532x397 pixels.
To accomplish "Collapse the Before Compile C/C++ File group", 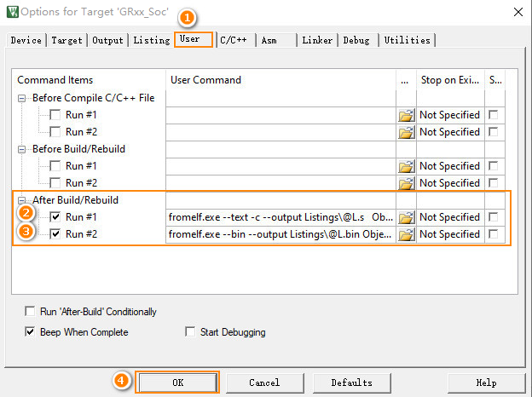I will [22, 98].
